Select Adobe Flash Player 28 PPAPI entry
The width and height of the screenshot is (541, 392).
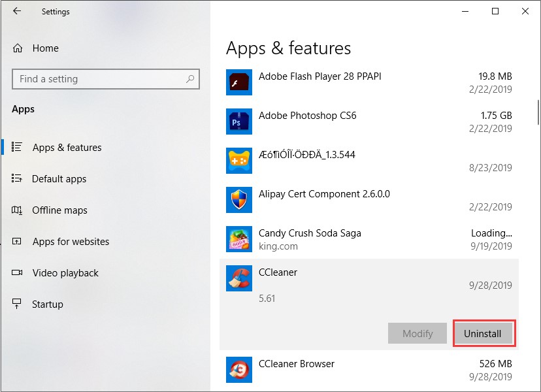[x=369, y=82]
